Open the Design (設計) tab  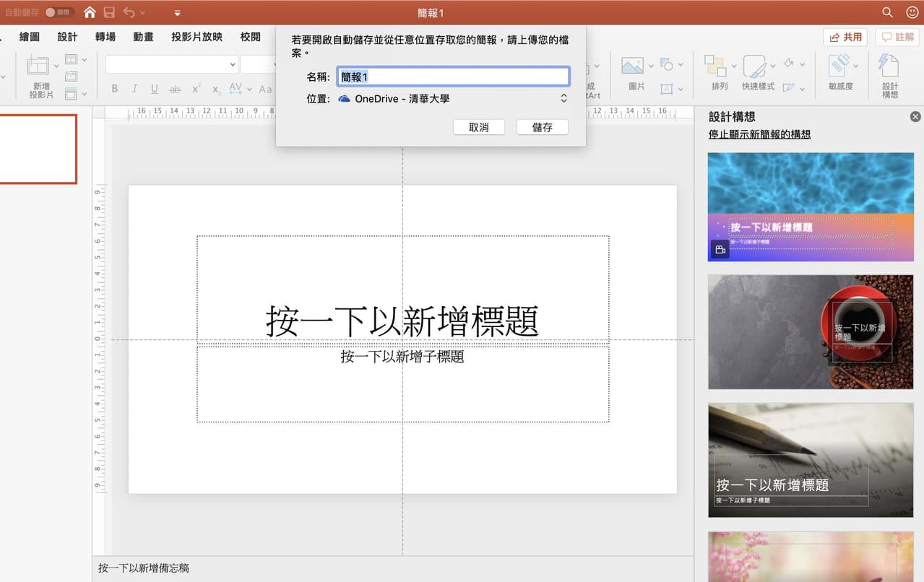67,37
